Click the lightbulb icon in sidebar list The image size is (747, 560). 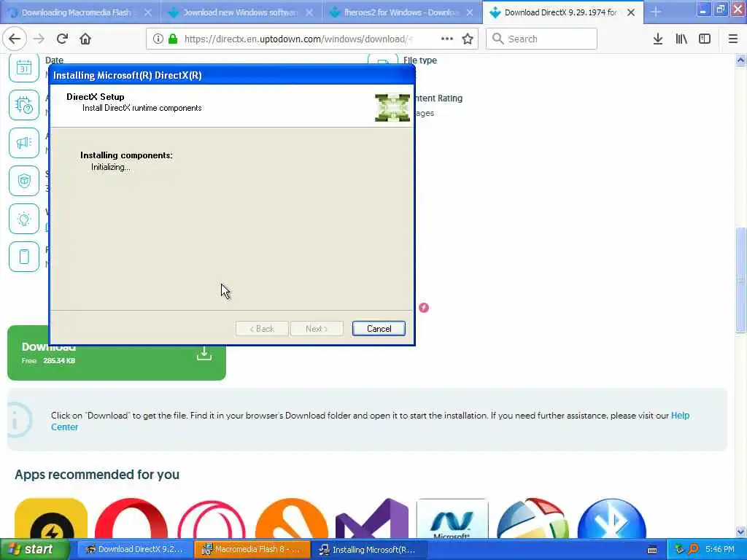24,219
